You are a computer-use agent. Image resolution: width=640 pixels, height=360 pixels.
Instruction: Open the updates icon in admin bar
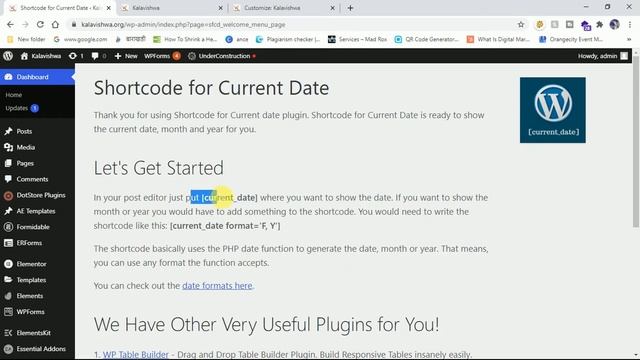(76, 56)
